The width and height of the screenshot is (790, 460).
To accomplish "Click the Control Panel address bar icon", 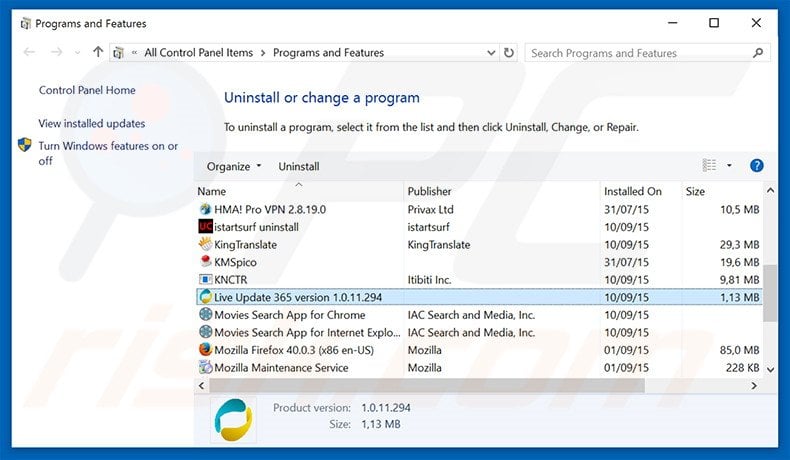I will click(118, 52).
